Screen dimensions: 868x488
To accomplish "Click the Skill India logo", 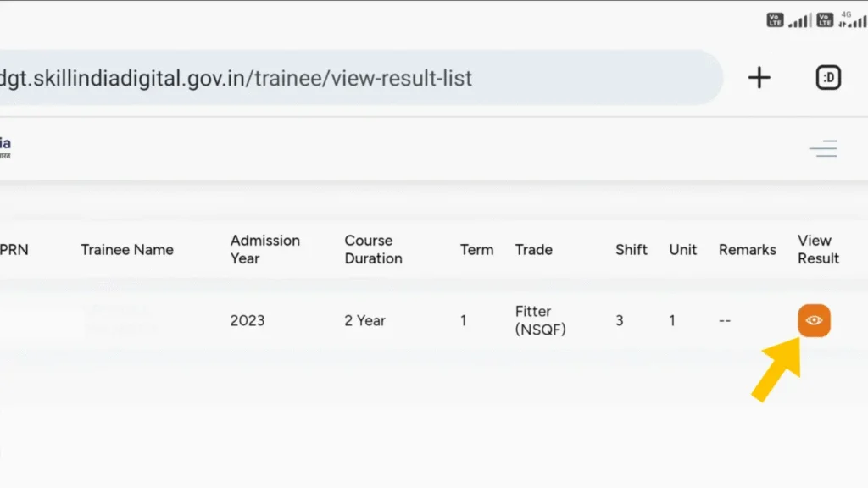I will tap(5, 147).
